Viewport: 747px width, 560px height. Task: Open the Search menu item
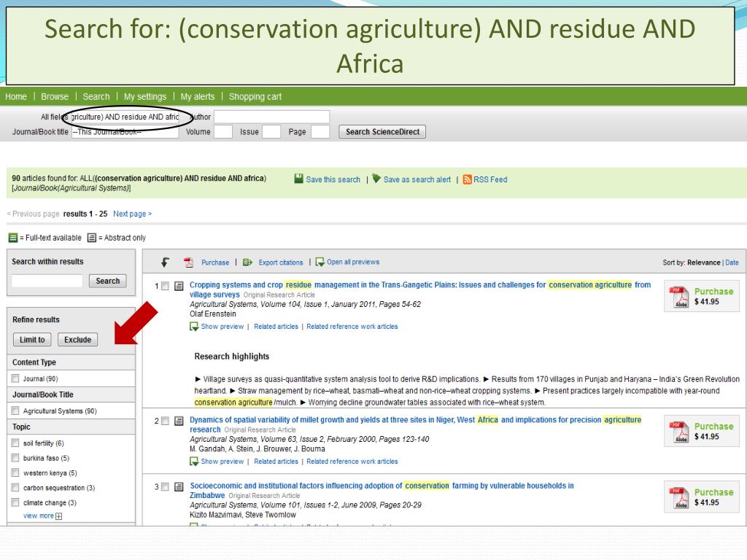point(96,97)
